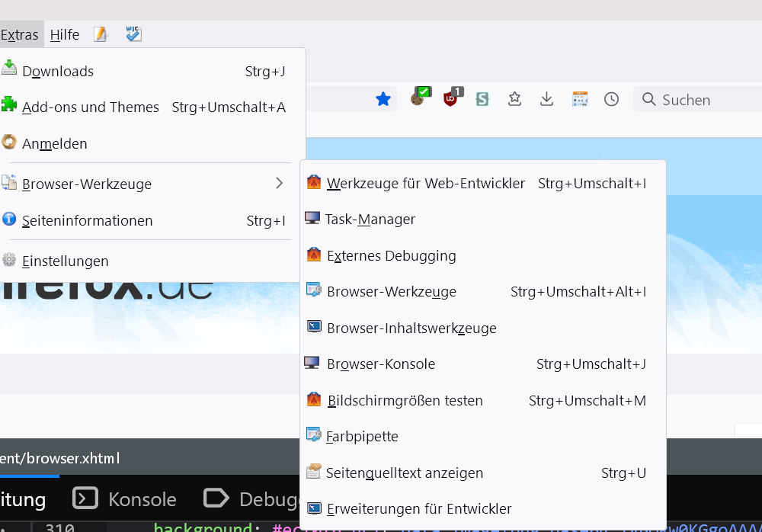The height and width of the screenshot is (532, 762).
Task: Click the W3C validator icon in menu bar
Action: tap(134, 34)
